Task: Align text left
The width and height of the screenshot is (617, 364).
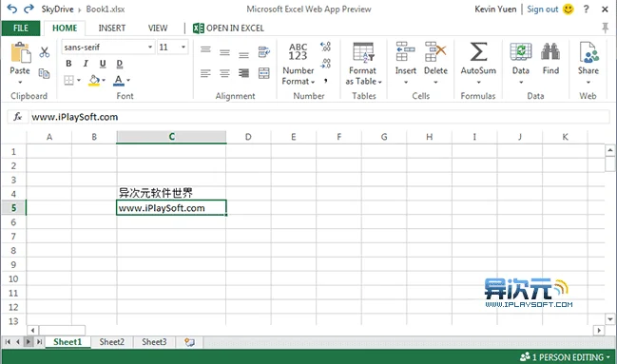Action: (205, 73)
